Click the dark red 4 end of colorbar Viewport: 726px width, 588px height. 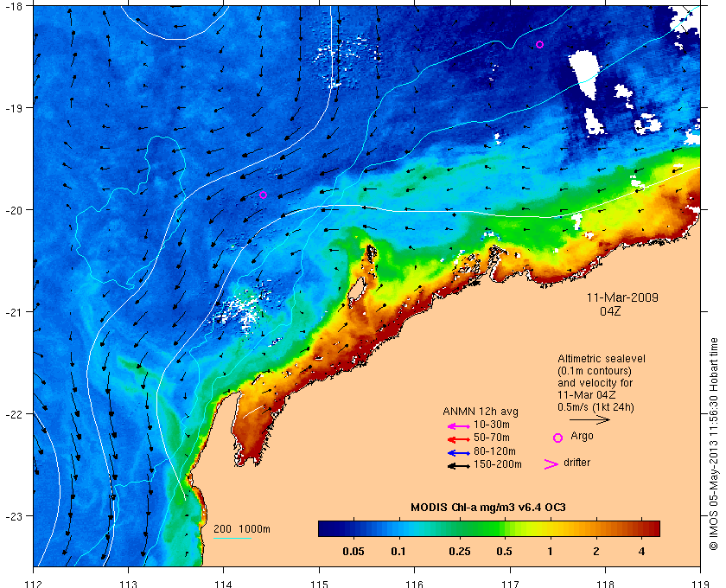point(652,528)
